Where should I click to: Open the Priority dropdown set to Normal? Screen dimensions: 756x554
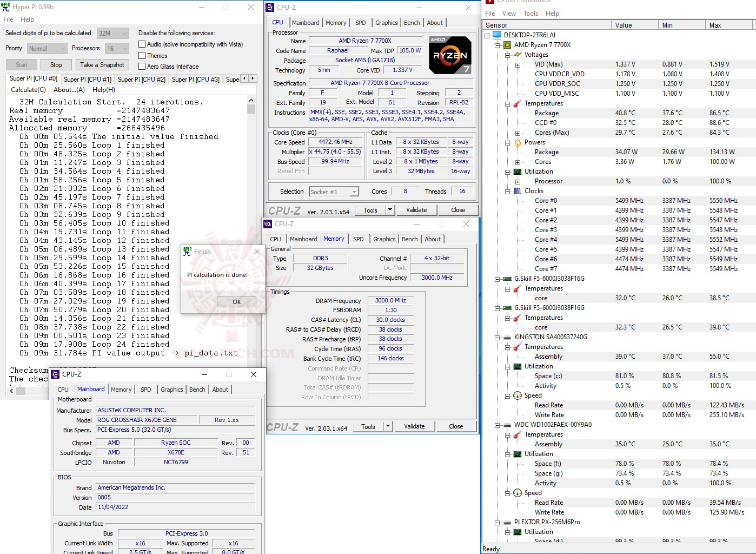[x=47, y=48]
